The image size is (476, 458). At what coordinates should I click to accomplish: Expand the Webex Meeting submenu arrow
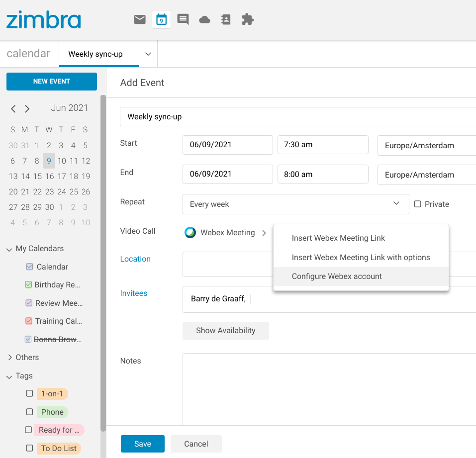[264, 233]
